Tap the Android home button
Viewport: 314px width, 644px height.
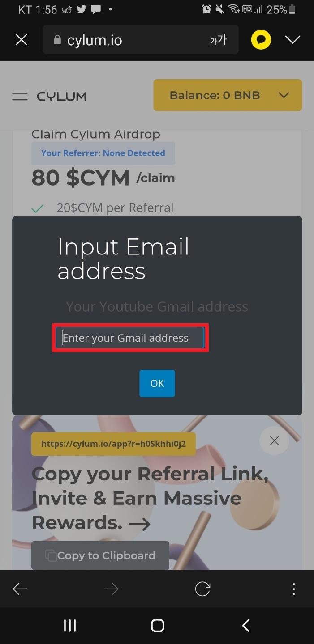point(157,625)
